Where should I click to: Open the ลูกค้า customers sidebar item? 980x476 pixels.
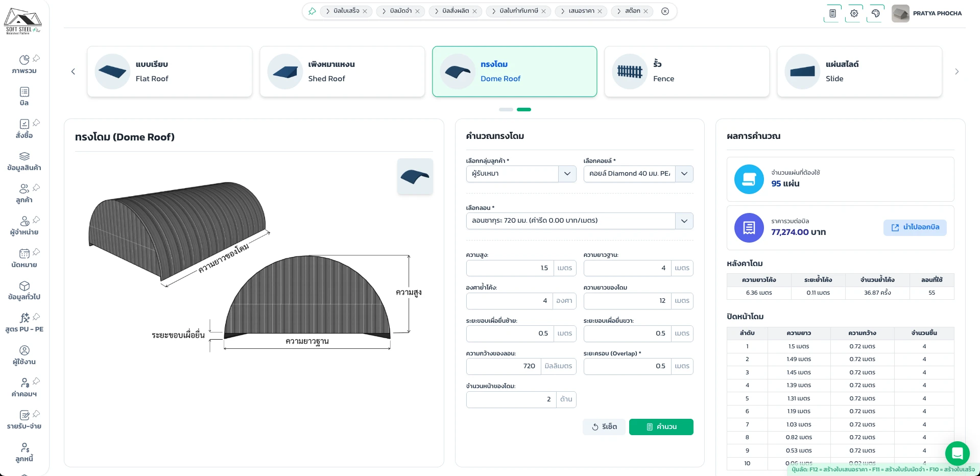click(24, 194)
